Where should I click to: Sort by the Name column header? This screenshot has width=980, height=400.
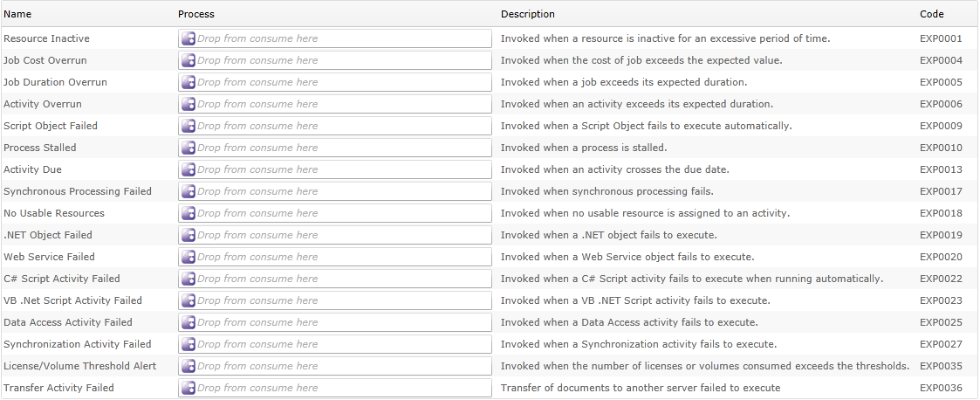17,14
